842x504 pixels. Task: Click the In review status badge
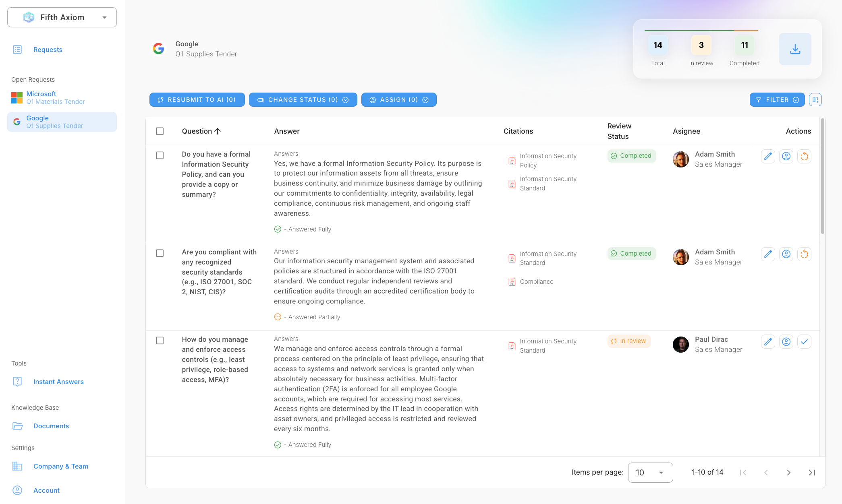[629, 341]
